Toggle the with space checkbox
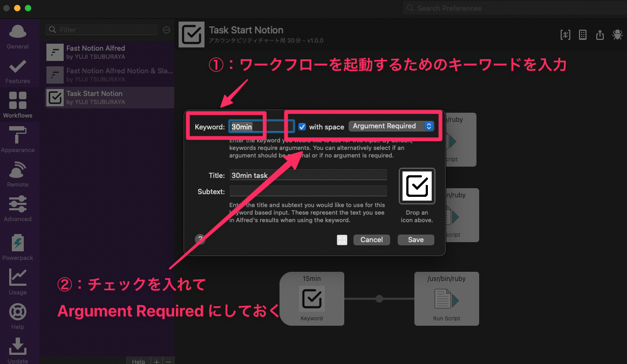 [x=302, y=127]
